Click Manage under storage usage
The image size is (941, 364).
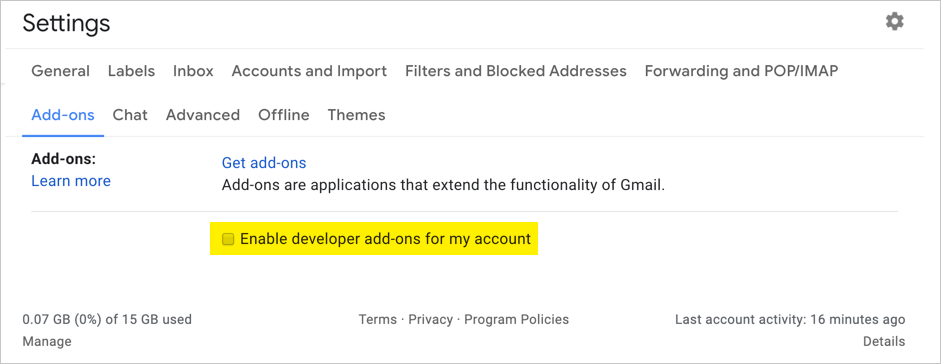(47, 342)
